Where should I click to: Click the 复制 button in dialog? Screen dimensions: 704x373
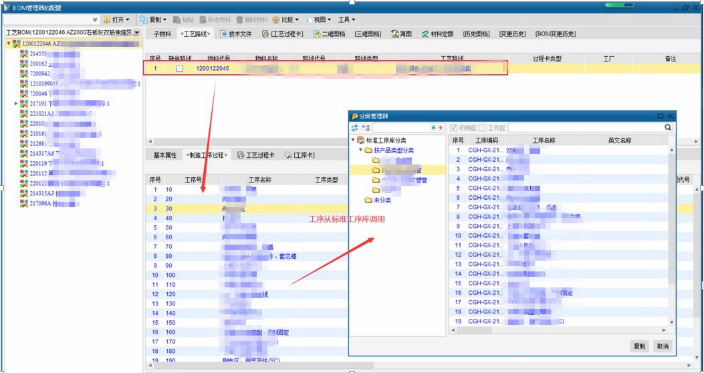(x=639, y=346)
